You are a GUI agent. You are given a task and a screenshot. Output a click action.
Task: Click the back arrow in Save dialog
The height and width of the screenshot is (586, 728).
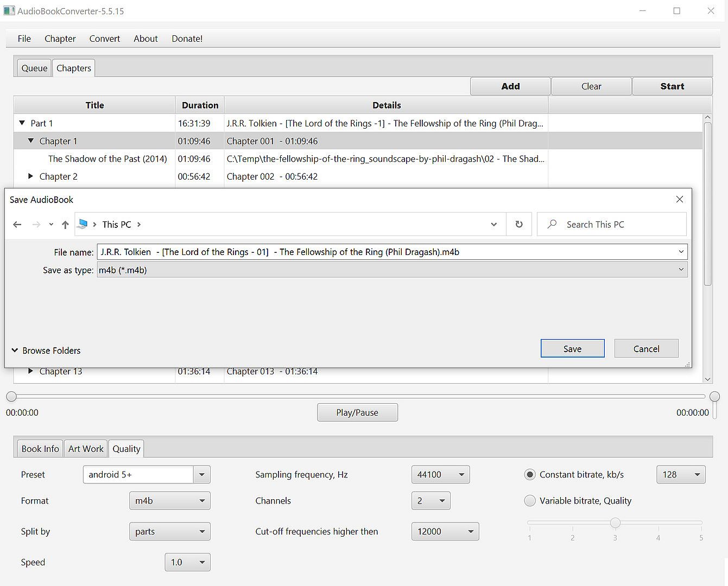tap(17, 225)
